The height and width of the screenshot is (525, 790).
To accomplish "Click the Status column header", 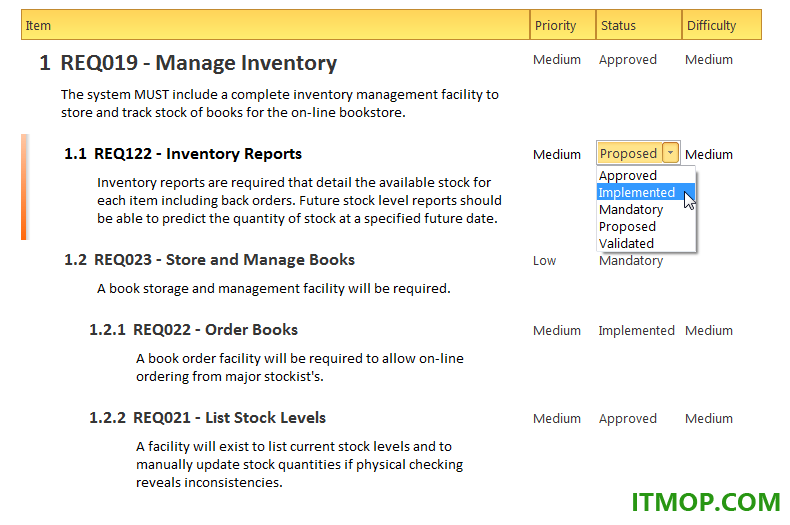I will pos(639,25).
